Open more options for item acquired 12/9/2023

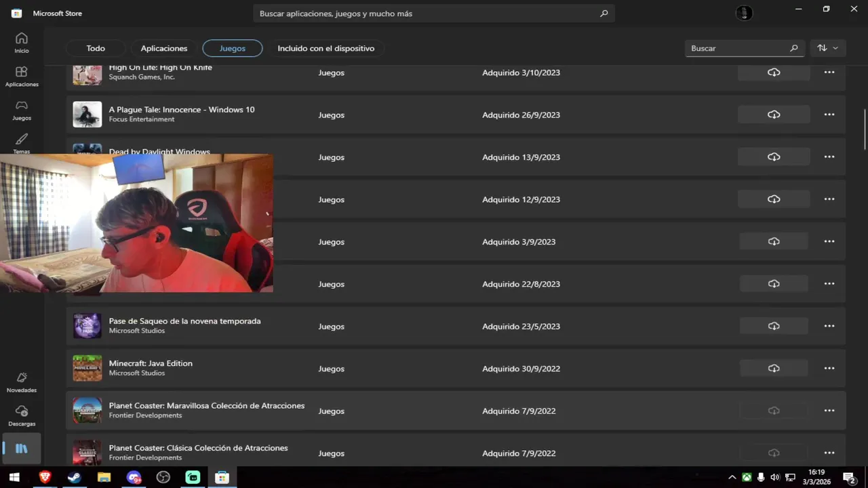[829, 199]
